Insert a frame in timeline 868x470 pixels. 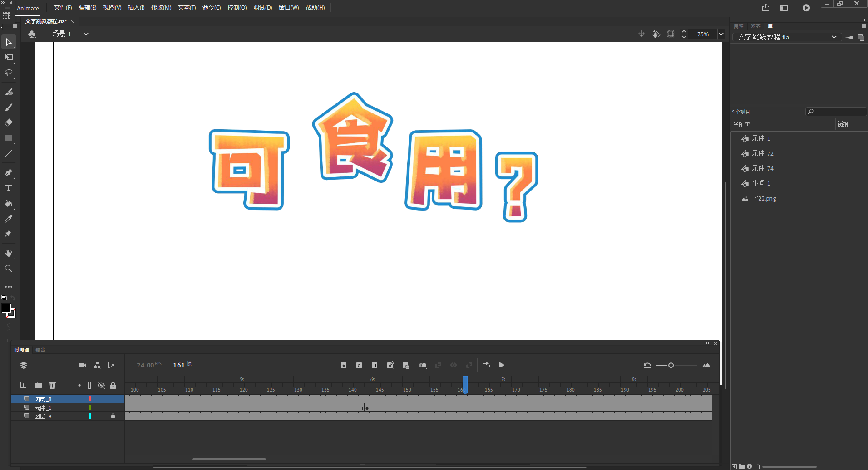tap(375, 365)
